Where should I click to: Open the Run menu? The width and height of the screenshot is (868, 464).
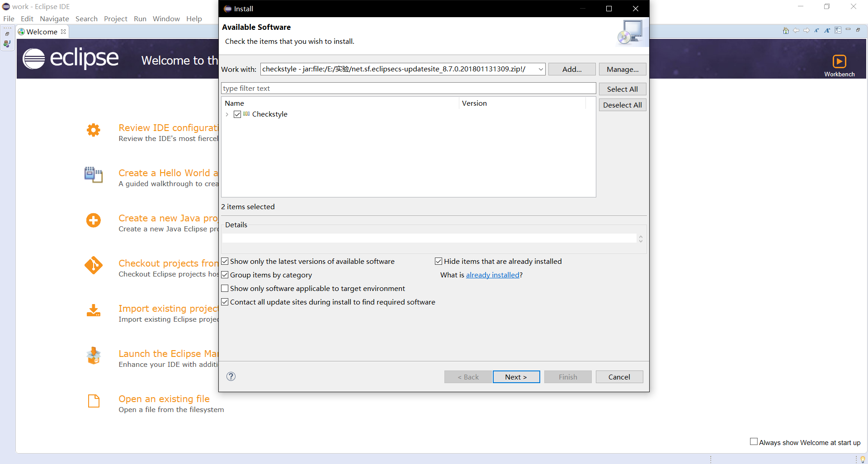coord(140,19)
